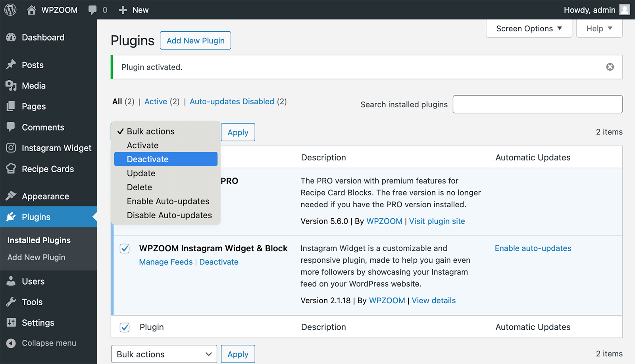Click the plus New icon
635x364 pixels.
tap(123, 10)
